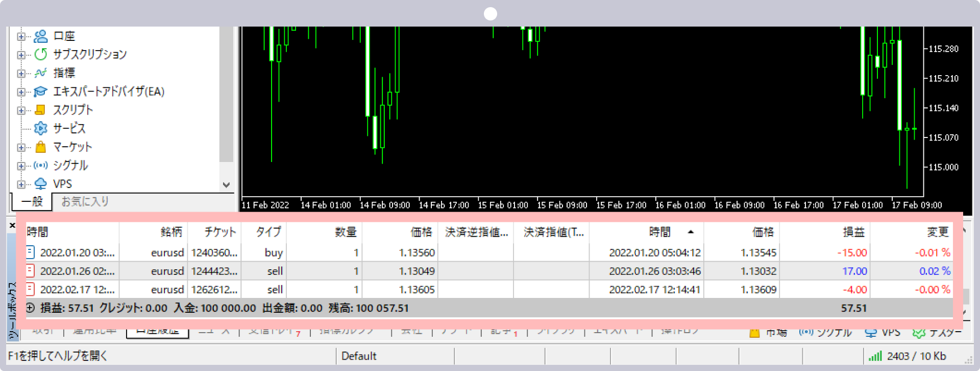Expand the 口座 tree node
The image size is (980, 371).
[21, 36]
